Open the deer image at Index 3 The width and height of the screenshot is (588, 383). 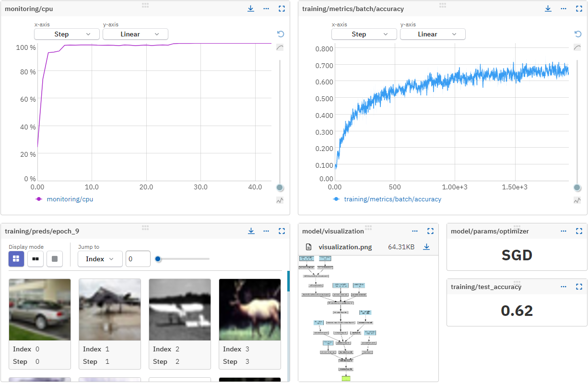coord(249,309)
